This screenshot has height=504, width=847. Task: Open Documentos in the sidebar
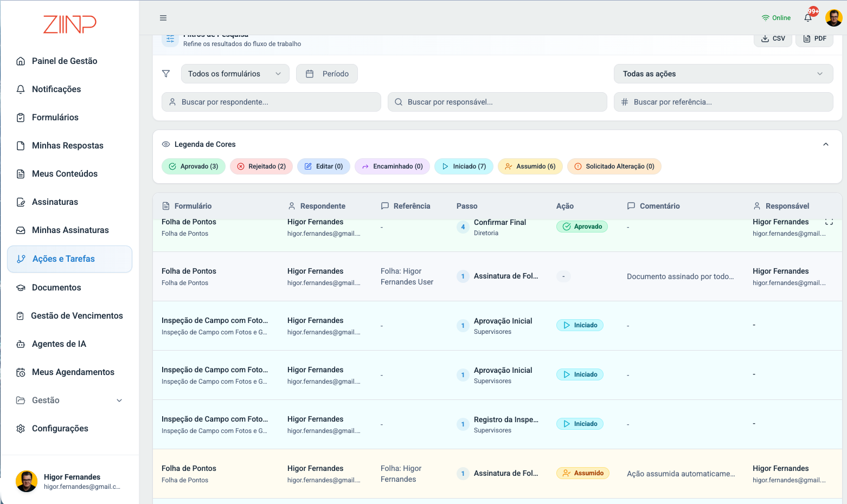(x=69, y=287)
